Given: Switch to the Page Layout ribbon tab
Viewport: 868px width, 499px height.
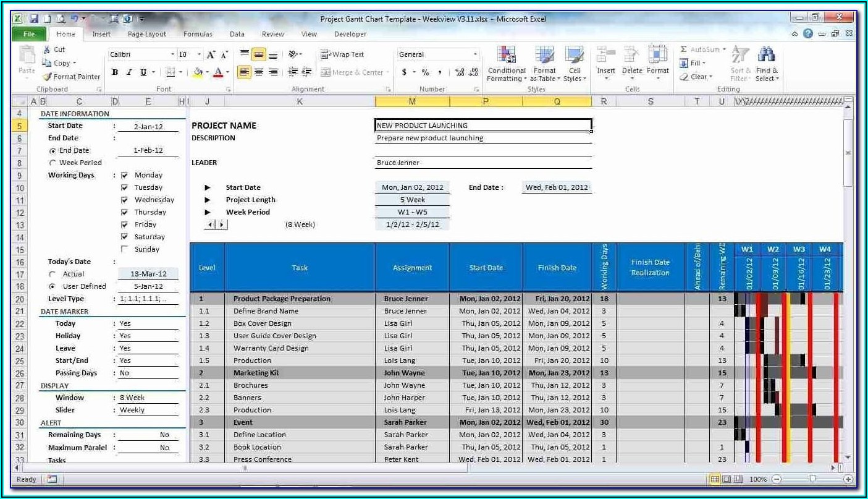Looking at the screenshot, I should [147, 34].
